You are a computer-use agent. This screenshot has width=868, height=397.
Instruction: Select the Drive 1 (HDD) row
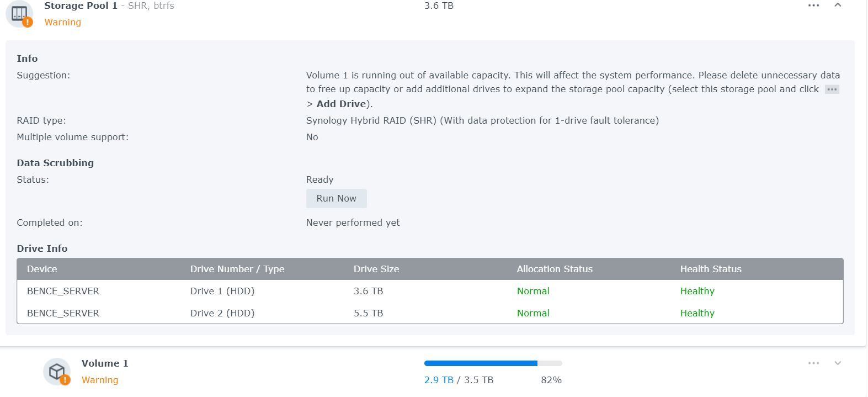pyautogui.click(x=222, y=291)
